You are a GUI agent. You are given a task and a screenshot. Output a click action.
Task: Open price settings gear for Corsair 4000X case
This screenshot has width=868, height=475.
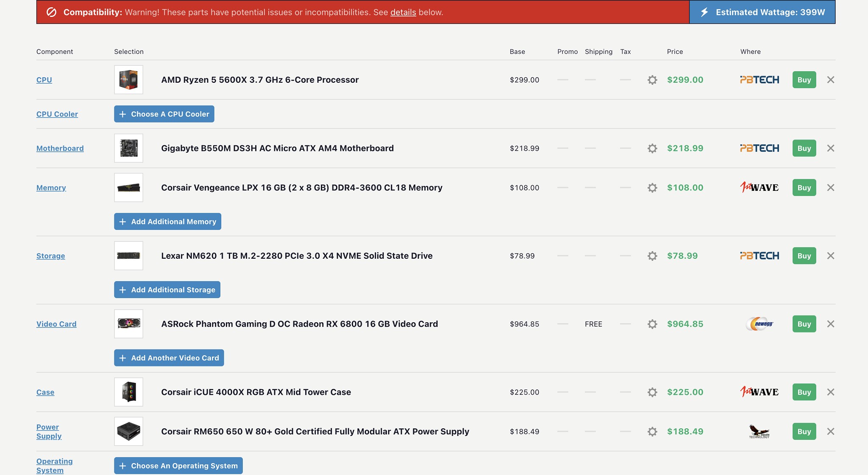click(x=652, y=392)
